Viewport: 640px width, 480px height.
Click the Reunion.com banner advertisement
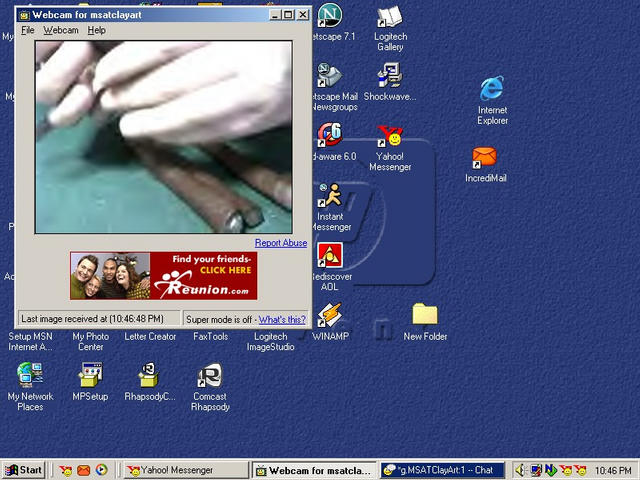[x=164, y=276]
